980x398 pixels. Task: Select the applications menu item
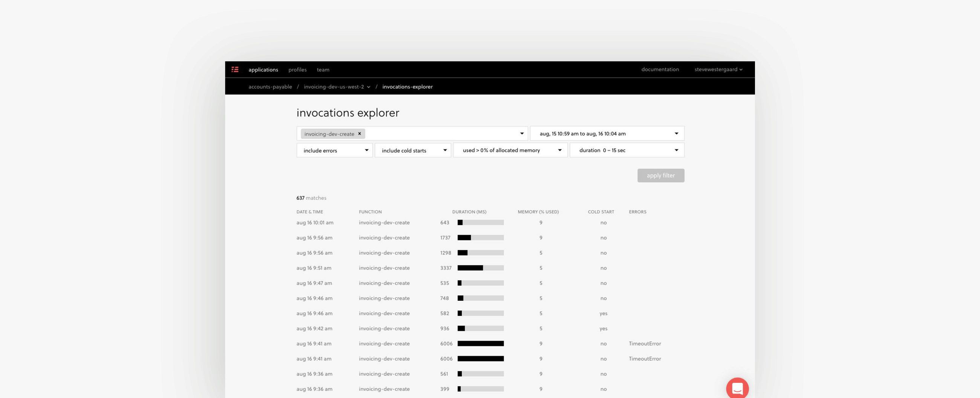(263, 70)
